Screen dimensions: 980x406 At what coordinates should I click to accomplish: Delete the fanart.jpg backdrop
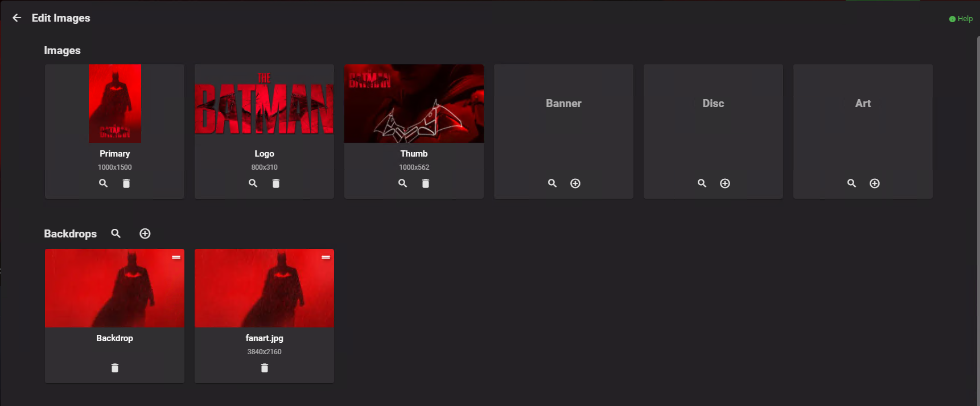click(x=265, y=368)
